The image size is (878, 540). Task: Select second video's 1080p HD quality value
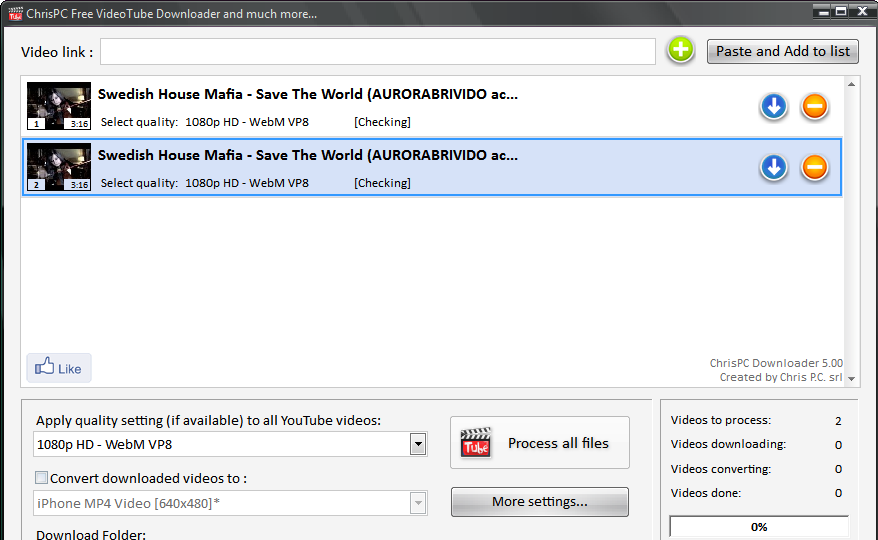[x=247, y=183]
